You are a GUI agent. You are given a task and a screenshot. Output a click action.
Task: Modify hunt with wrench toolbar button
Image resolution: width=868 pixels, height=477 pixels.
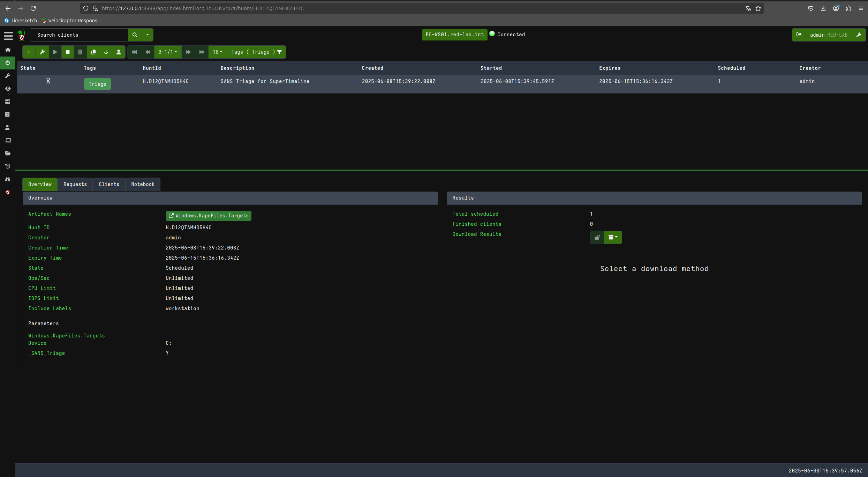pos(42,52)
